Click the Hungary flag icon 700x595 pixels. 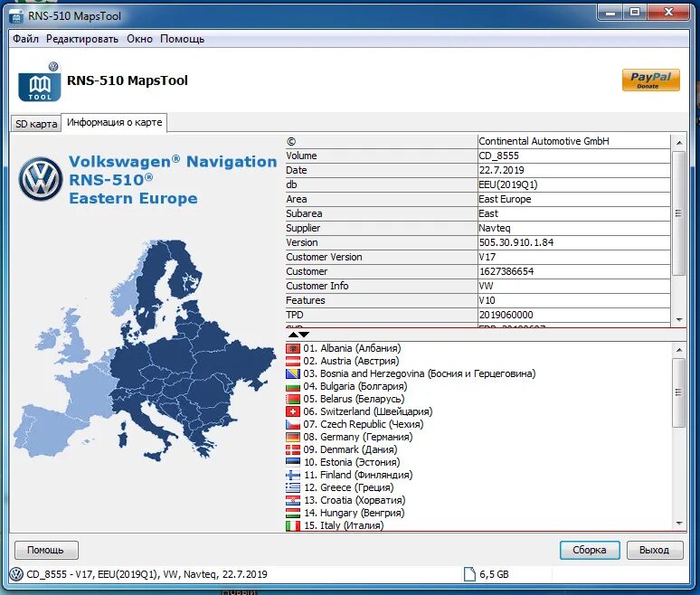pos(293,513)
